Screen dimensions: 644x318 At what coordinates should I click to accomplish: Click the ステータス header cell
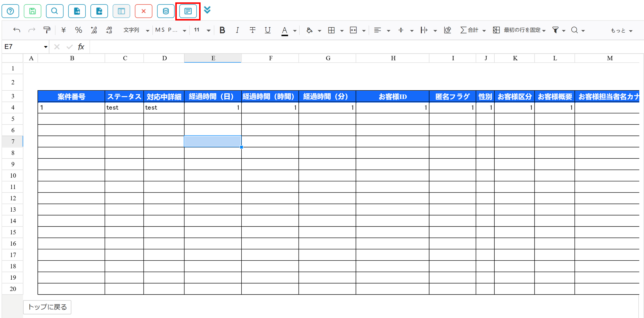[124, 97]
